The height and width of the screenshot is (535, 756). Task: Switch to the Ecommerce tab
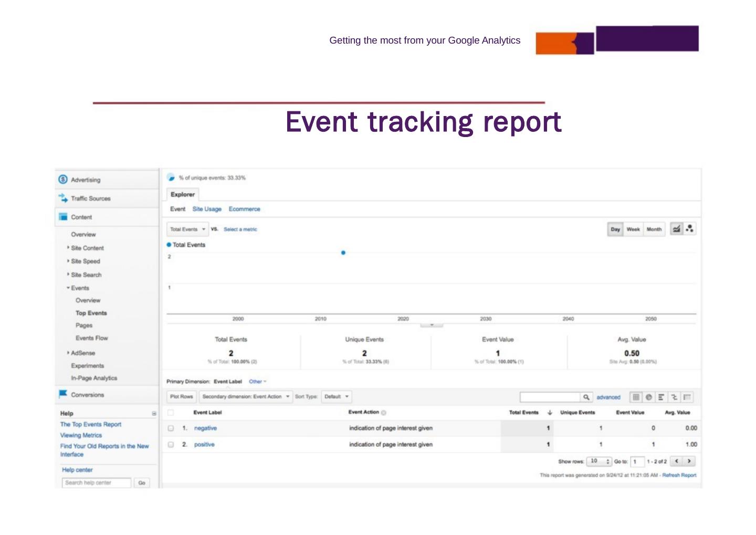pyautogui.click(x=244, y=209)
